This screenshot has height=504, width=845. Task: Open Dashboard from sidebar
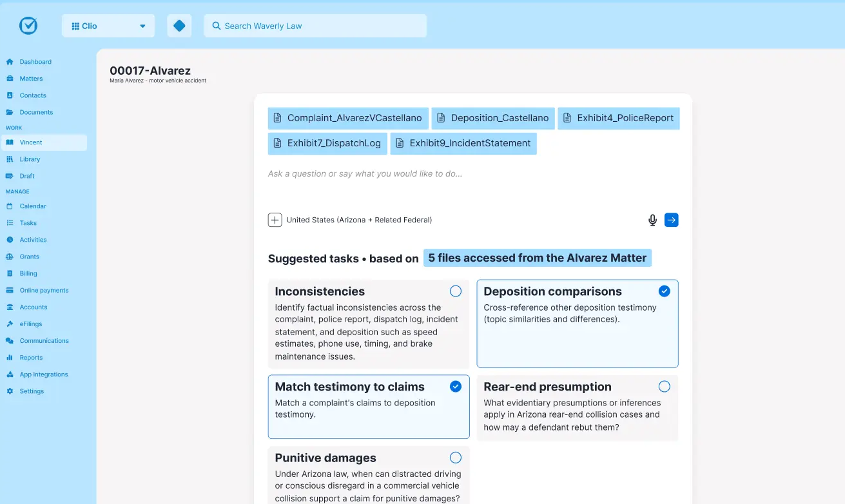35,62
